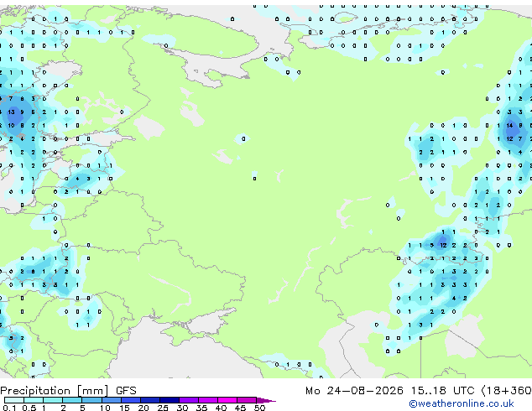Click the '13' precipitation value on map
Viewport: 532px width, 411px height.
[x=11, y=112]
